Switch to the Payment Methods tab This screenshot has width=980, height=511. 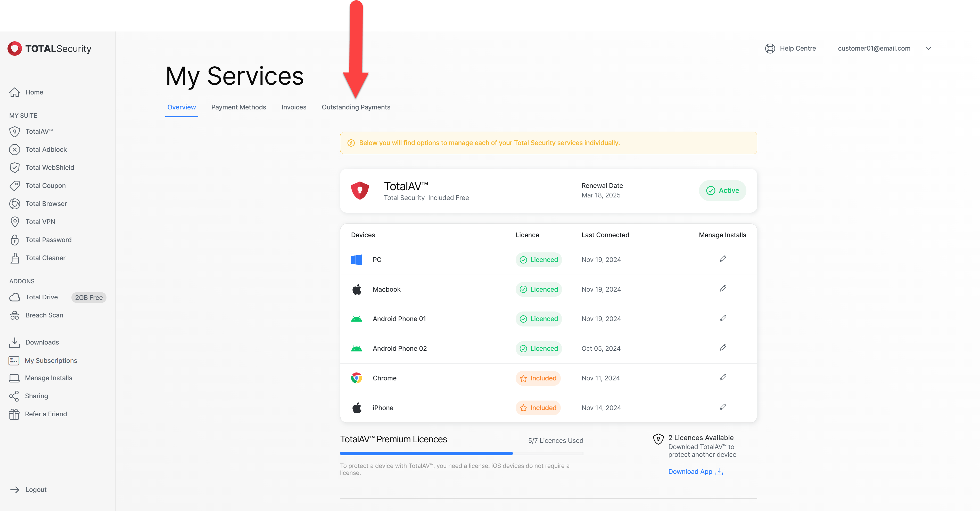point(238,107)
